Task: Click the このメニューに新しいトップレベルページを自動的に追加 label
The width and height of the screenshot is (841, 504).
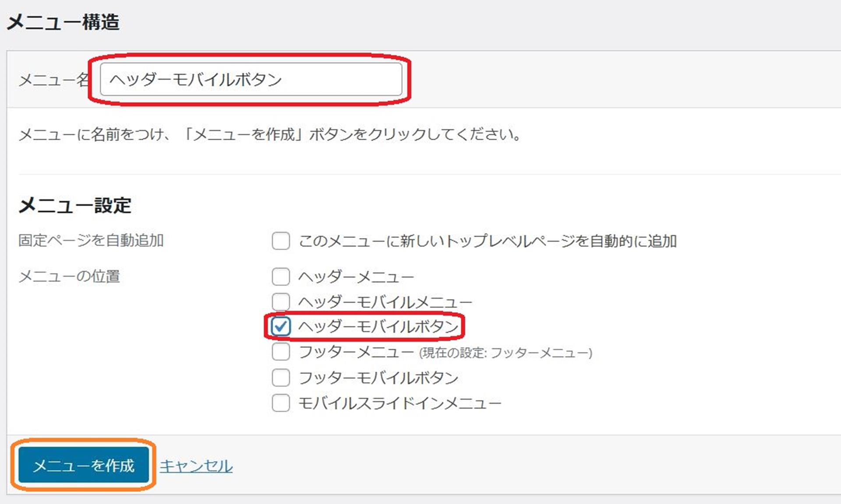Action: [488, 241]
